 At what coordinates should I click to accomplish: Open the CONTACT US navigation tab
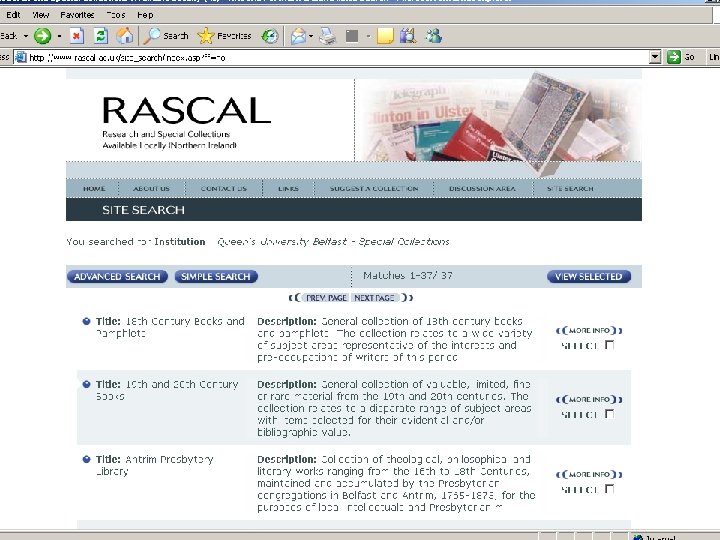[x=224, y=188]
